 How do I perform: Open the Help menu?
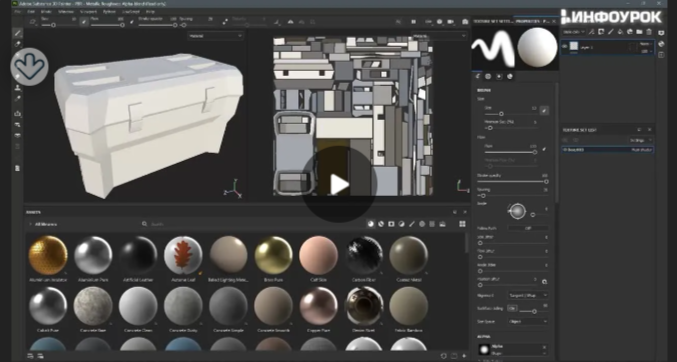(x=150, y=12)
